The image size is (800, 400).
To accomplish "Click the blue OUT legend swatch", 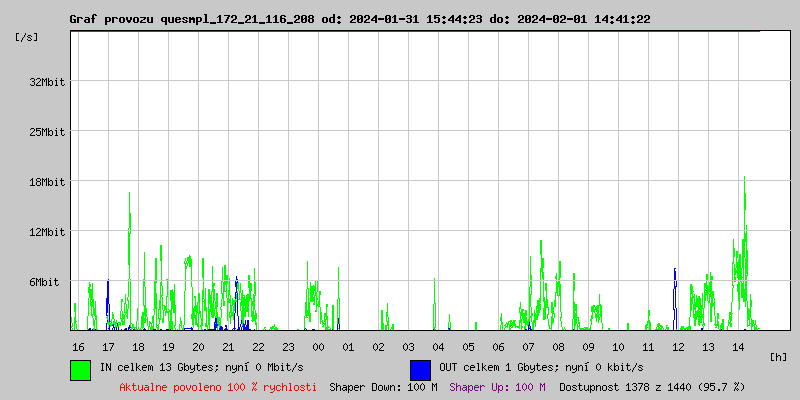I will click(x=420, y=369).
